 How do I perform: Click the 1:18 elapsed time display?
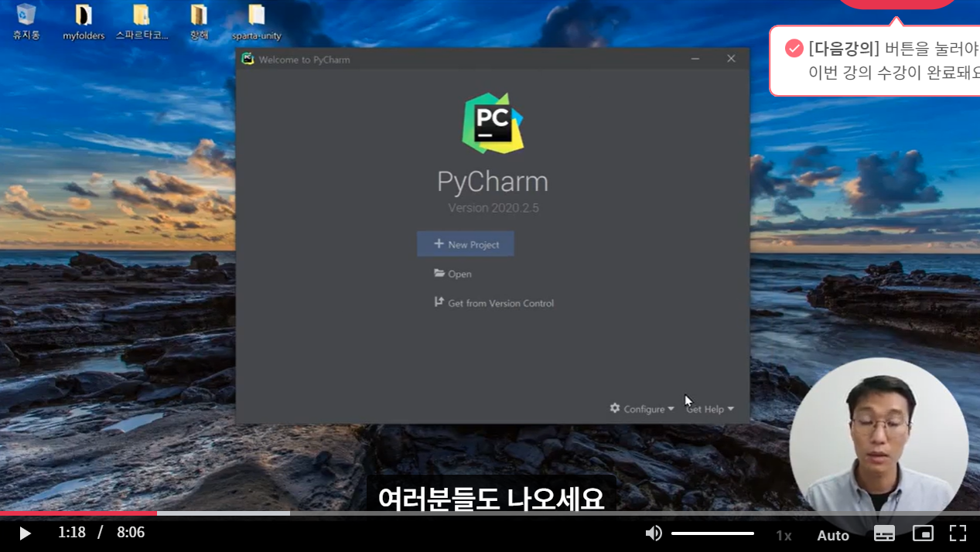[71, 533]
